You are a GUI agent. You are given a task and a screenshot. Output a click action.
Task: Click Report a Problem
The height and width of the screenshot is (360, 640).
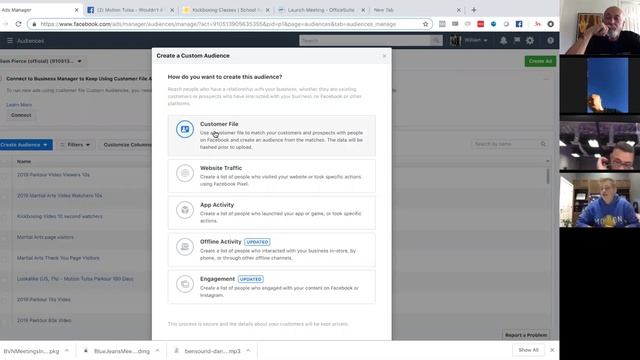(x=526, y=335)
